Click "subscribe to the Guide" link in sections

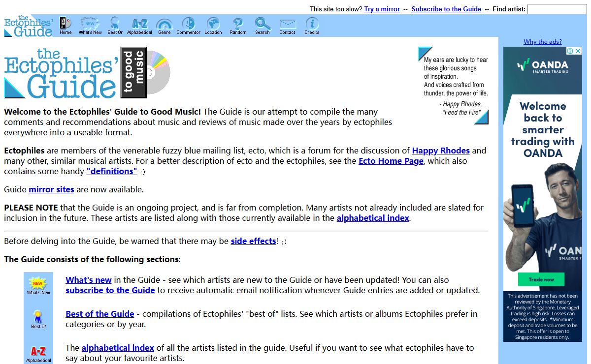(x=110, y=290)
